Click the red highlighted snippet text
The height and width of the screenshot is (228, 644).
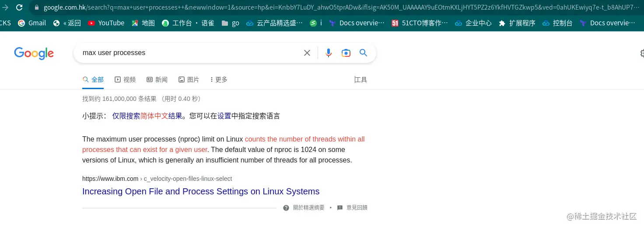point(224,145)
